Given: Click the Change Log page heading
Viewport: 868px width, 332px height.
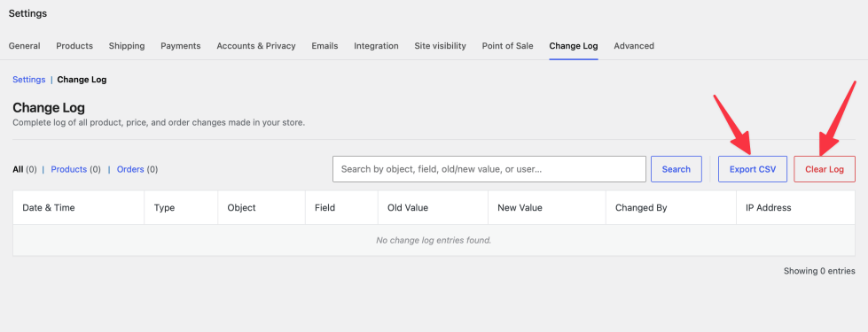Looking at the screenshot, I should (49, 108).
